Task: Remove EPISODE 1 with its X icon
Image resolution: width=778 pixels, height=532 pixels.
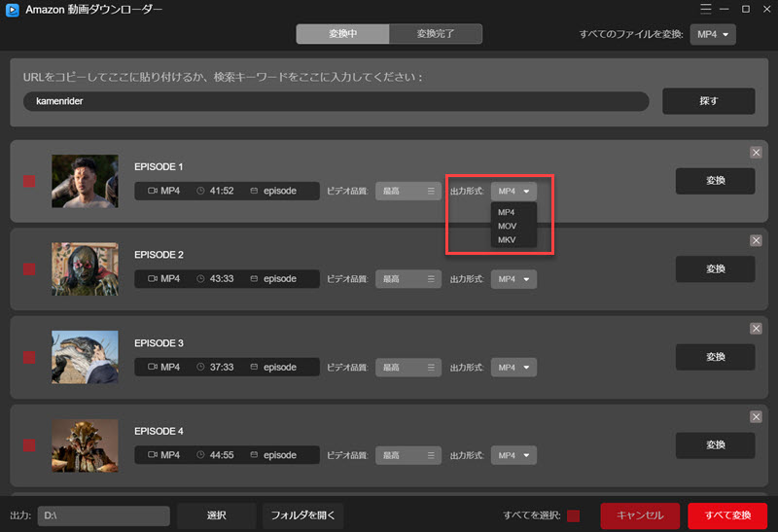Action: point(756,153)
